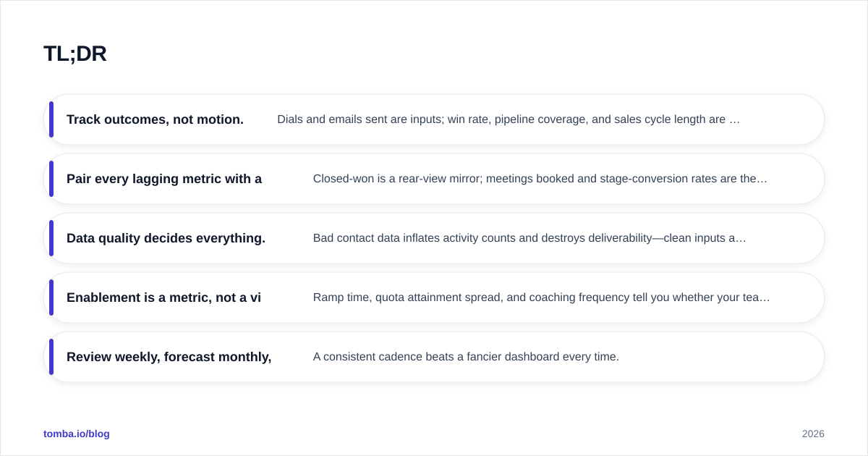Select 'Pair every lagging metric with a' title
Image resolution: width=868 pixels, height=456 pixels.
164,179
